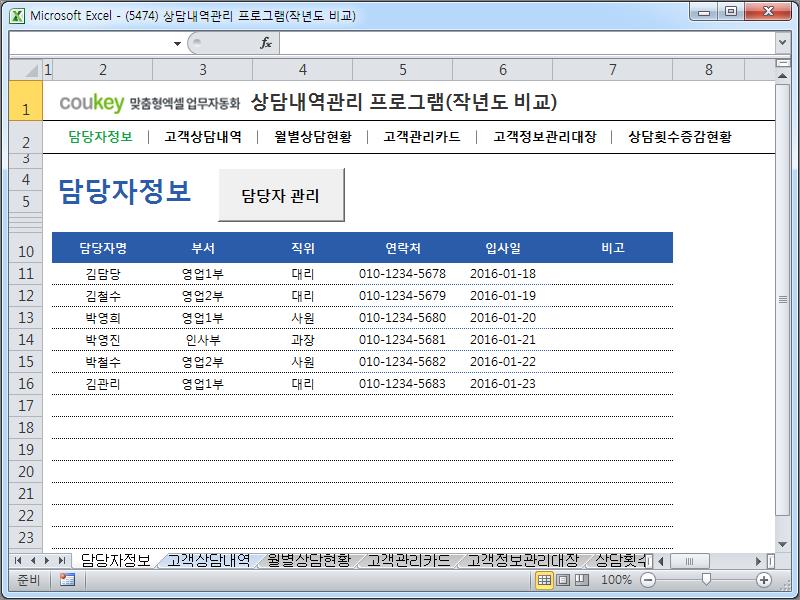Viewport: 800px width, 600px height.
Task: Select cell with name 김담당
Action: pyautogui.click(x=103, y=274)
